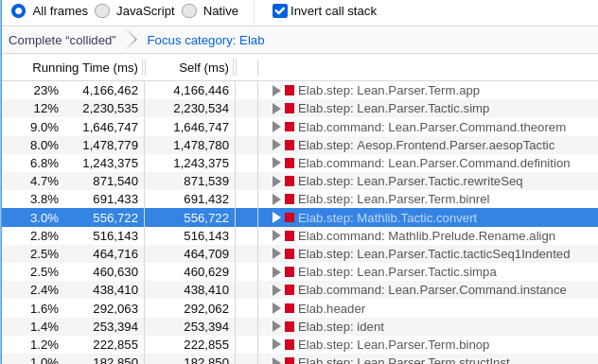This screenshot has width=598, height=364.
Task: Select Elab.step: Mathlib.Tactic.convert text
Action: pyautogui.click(x=388, y=217)
